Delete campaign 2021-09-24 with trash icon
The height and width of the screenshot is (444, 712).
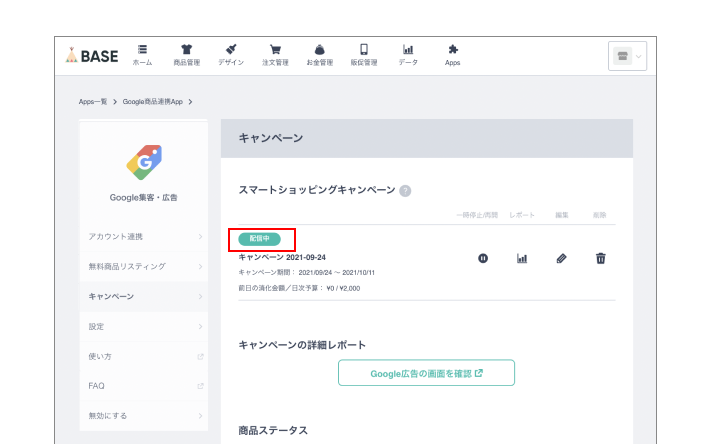coord(600,258)
